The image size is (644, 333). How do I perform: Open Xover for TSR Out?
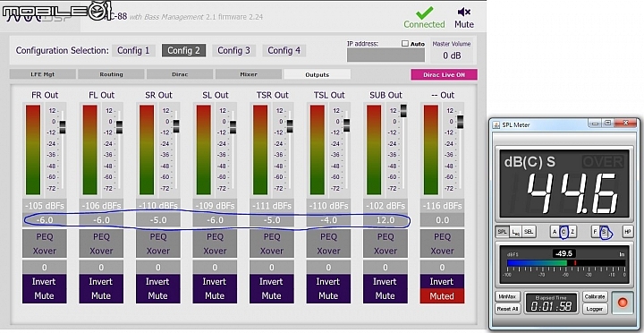coord(272,251)
